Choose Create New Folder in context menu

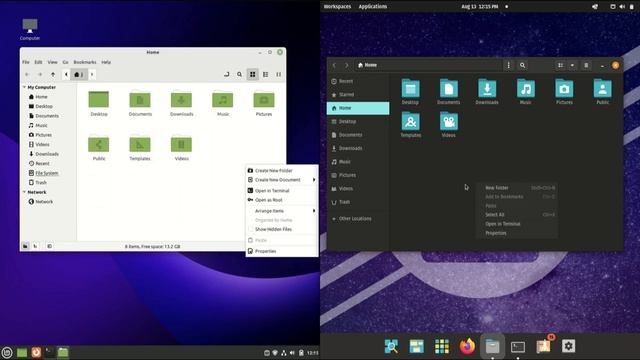pos(282,171)
